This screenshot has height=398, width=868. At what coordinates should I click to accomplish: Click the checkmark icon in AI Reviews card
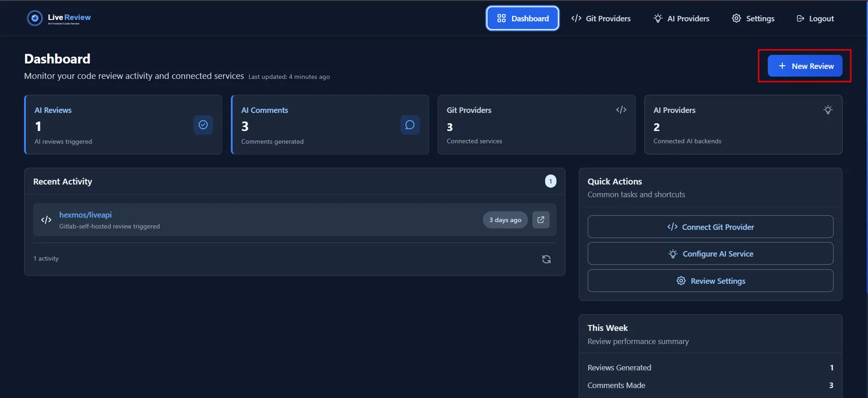(203, 125)
